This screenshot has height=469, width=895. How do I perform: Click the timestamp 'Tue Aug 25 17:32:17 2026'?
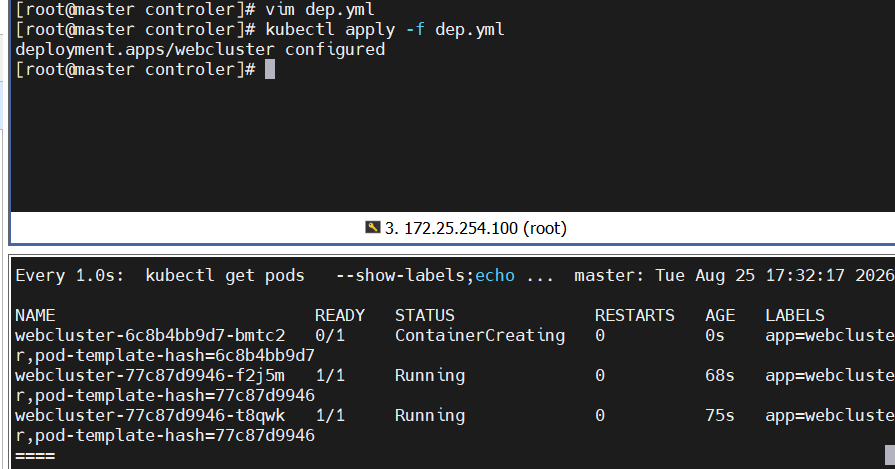click(774, 276)
